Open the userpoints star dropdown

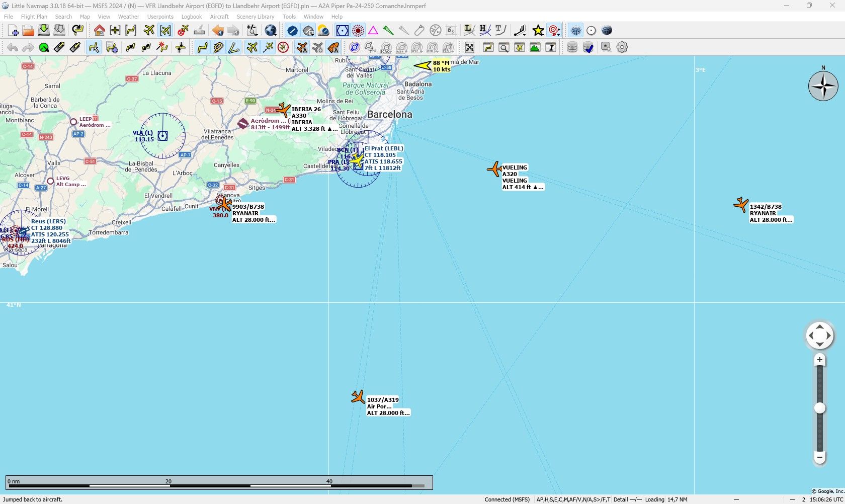[x=538, y=31]
